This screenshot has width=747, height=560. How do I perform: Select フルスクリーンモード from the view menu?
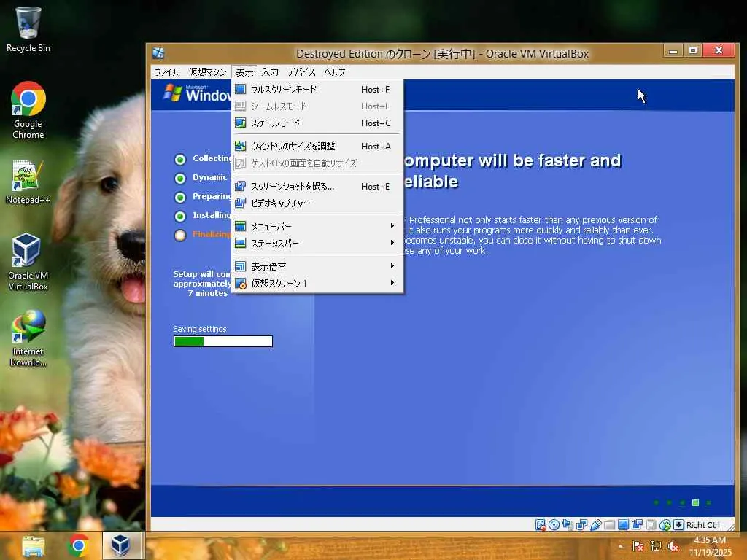(x=317, y=89)
